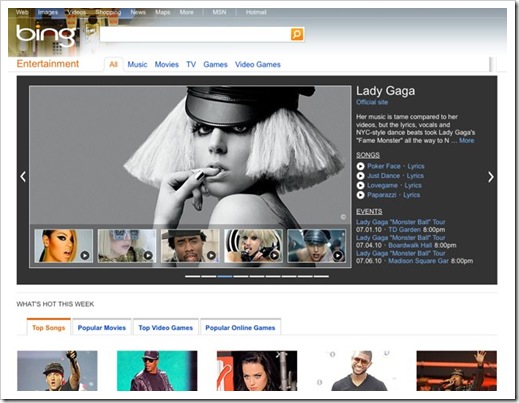
Task: Open News in the top bar
Action: (138, 12)
